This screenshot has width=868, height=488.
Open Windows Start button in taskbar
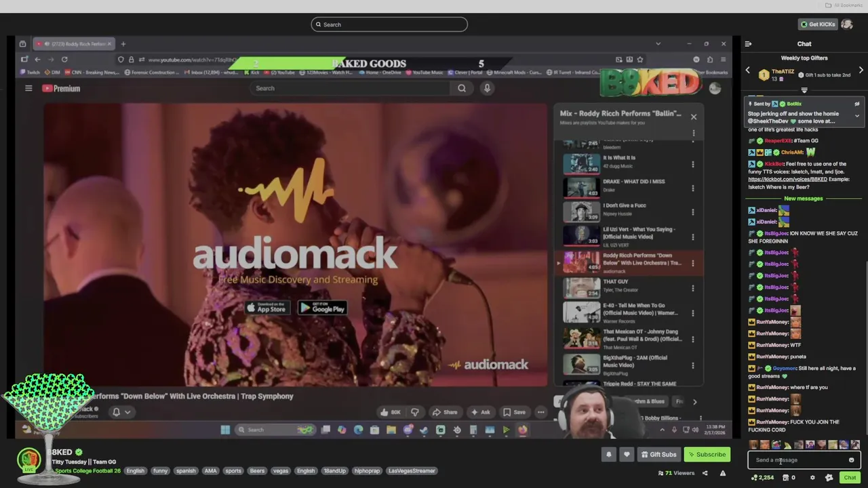(x=225, y=430)
